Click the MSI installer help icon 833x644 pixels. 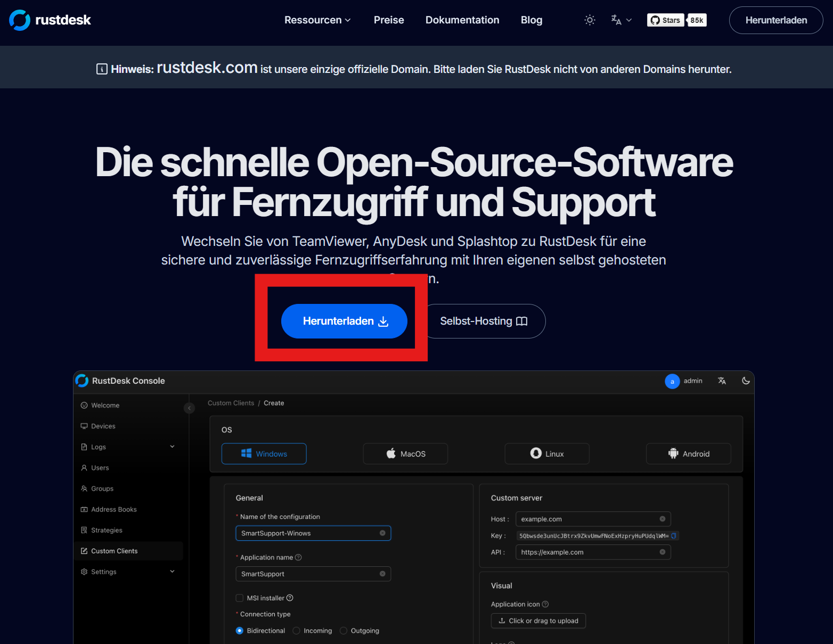290,598
